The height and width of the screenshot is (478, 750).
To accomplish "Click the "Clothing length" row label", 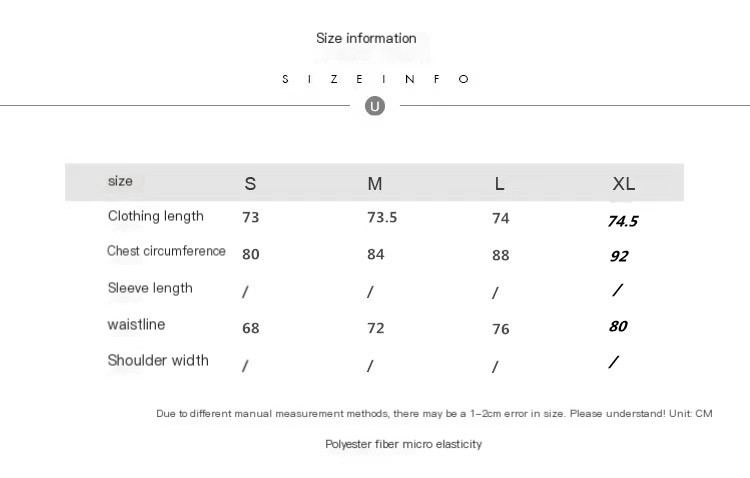I will coord(155,216).
